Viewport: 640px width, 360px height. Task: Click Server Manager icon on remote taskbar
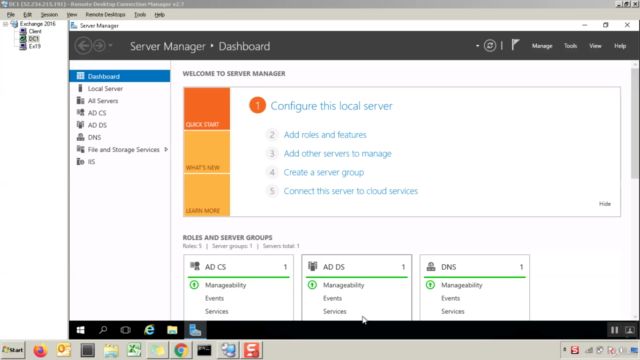tap(195, 330)
